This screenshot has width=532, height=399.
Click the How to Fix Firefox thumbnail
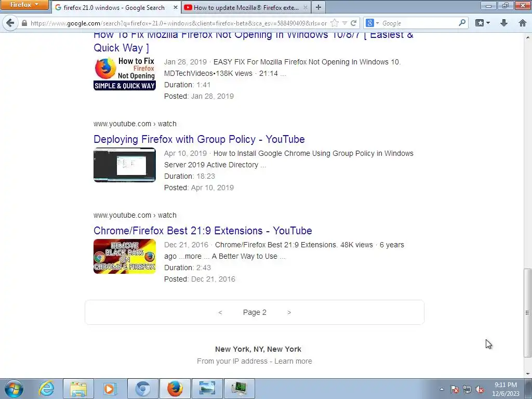coord(125,73)
